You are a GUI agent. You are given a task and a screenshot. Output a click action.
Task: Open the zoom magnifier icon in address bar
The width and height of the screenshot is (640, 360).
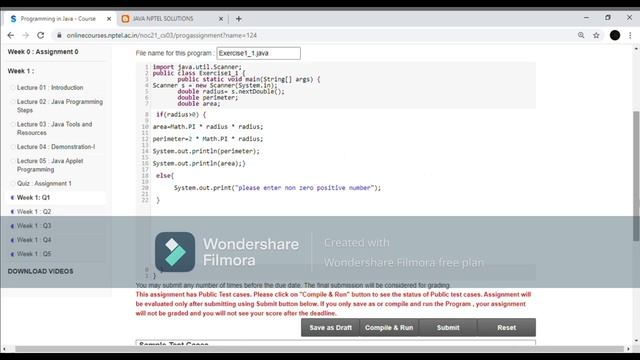pyautogui.click(x=581, y=36)
